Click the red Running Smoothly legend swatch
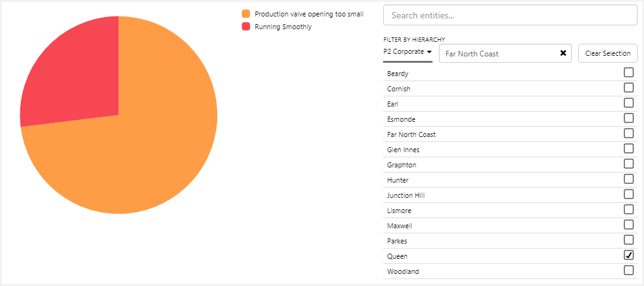Viewport: 644px width, 286px height. (246, 27)
